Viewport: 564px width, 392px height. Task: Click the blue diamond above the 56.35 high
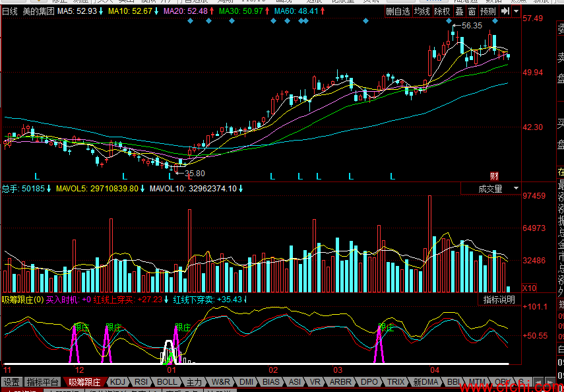click(449, 21)
